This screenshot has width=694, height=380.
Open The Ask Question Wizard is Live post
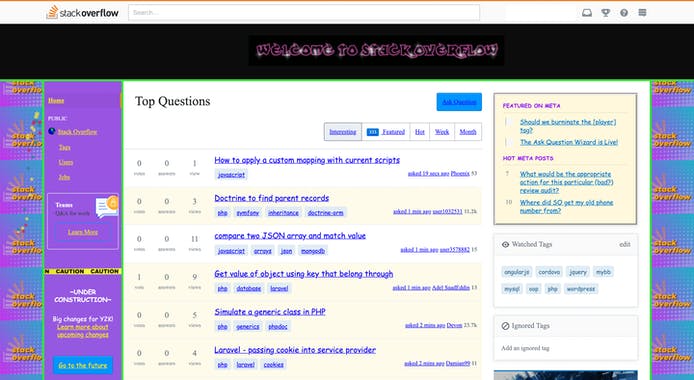coord(569,142)
